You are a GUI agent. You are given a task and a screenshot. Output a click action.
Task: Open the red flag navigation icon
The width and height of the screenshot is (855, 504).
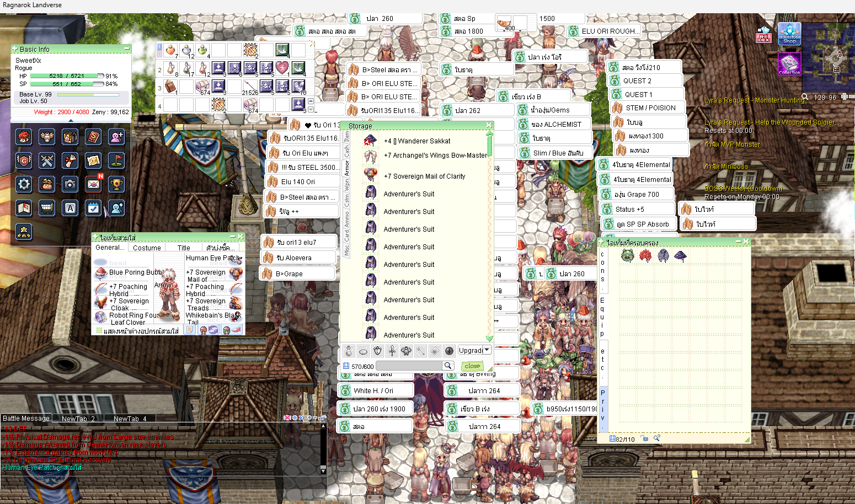(x=116, y=160)
